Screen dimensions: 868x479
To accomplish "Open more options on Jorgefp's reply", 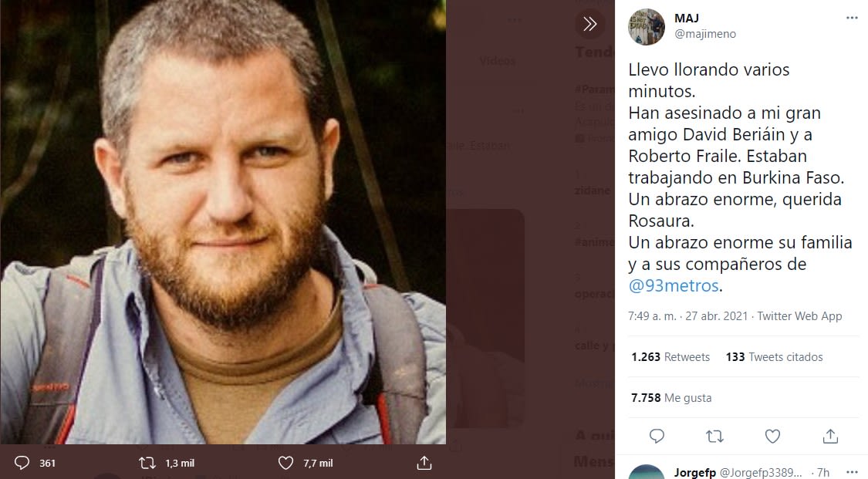I will click(851, 472).
